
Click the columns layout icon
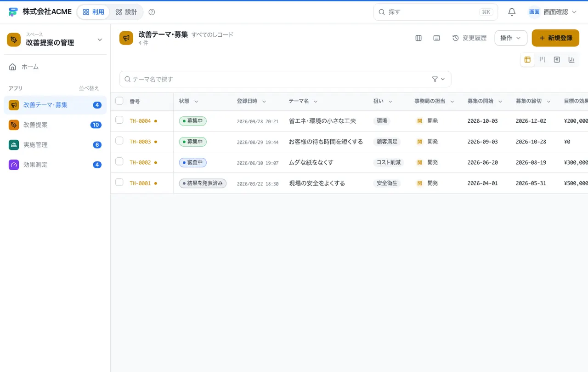[418, 38]
